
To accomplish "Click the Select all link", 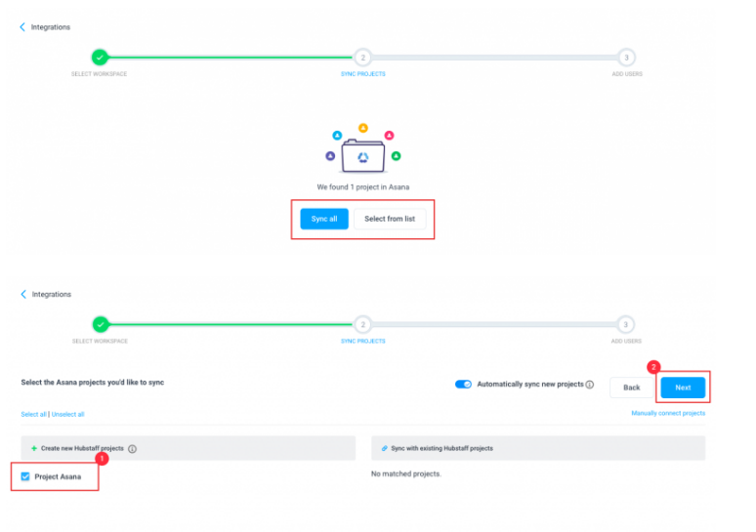I will pos(33,414).
